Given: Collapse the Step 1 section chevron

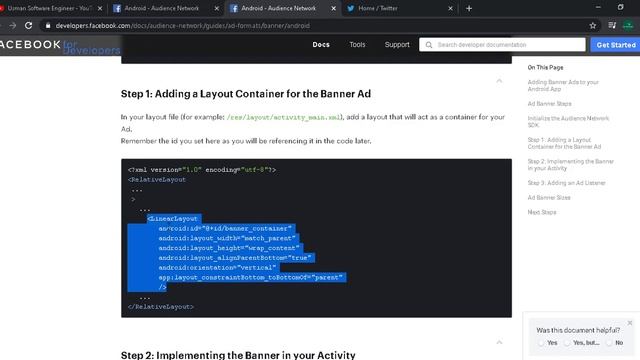Looking at the screenshot, I should pos(499,81).
